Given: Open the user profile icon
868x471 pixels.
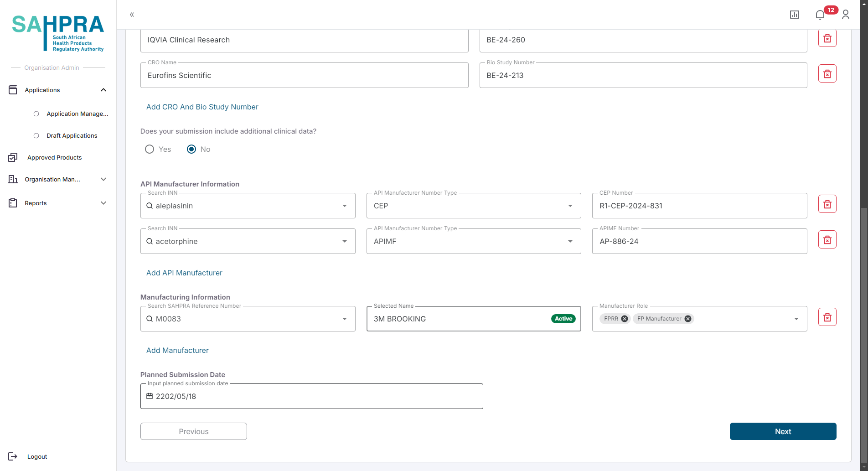Looking at the screenshot, I should click(x=845, y=15).
